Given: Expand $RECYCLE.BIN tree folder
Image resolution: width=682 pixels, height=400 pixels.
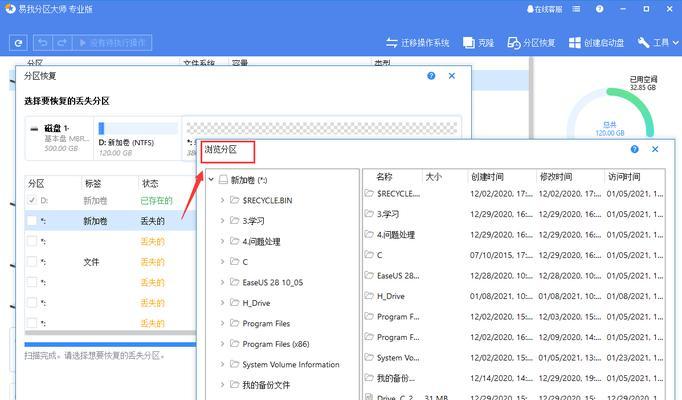Looking at the screenshot, I should click(222, 200).
